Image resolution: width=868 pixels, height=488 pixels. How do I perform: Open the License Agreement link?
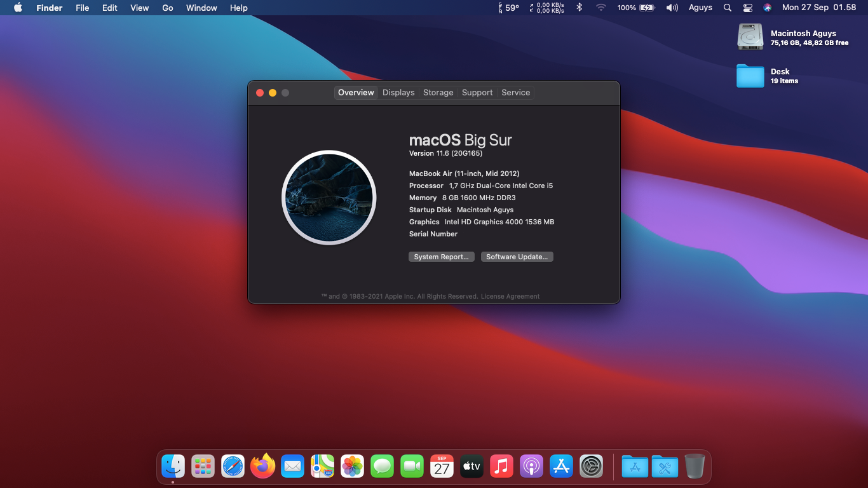[x=510, y=297]
